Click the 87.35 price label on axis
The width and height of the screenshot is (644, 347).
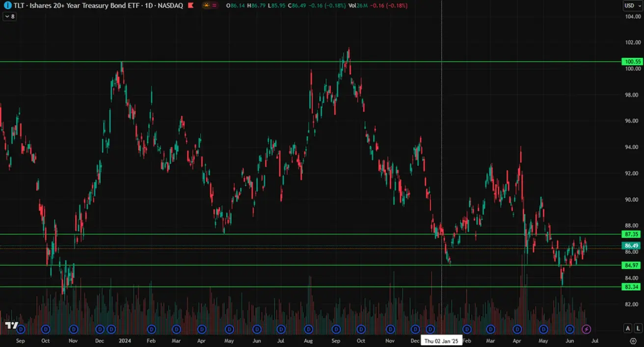tap(632, 234)
